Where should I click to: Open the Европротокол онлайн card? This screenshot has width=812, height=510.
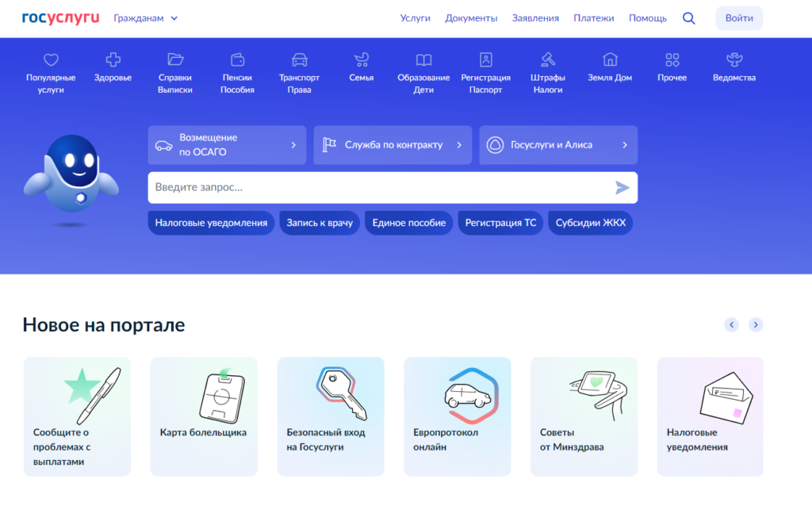point(458,416)
